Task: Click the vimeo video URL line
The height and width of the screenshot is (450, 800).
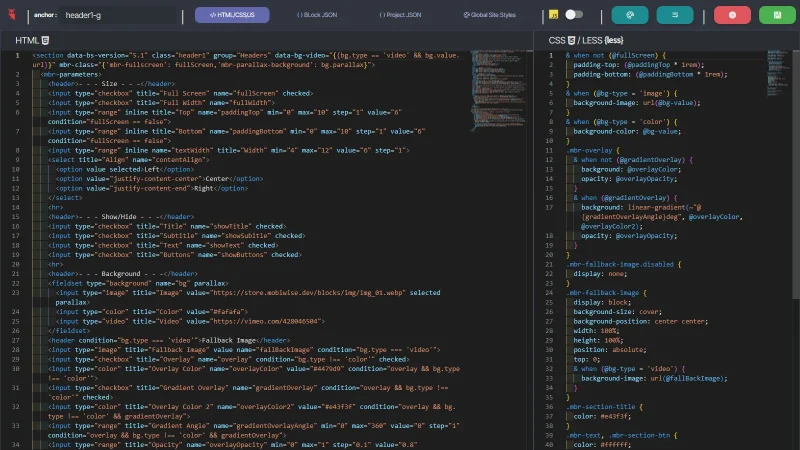Action: tap(190, 321)
